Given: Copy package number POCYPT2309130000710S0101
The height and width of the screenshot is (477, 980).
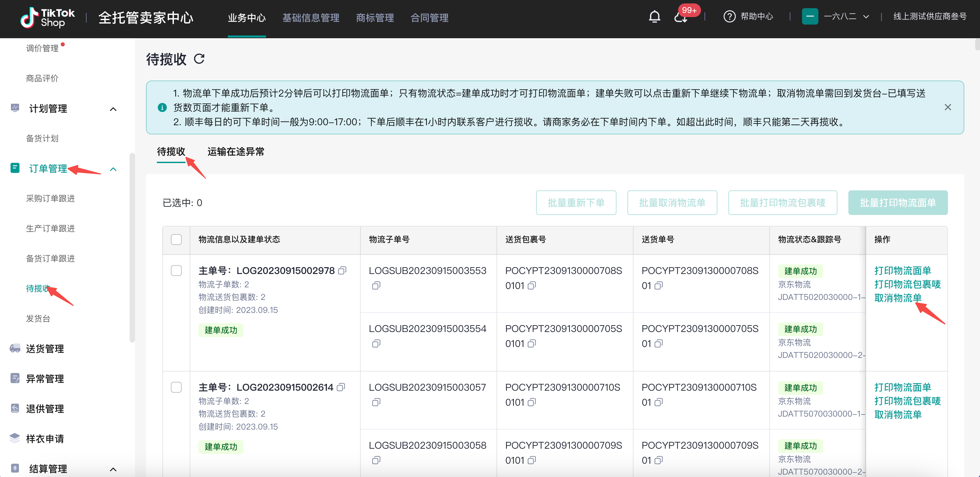Looking at the screenshot, I should 532,402.
